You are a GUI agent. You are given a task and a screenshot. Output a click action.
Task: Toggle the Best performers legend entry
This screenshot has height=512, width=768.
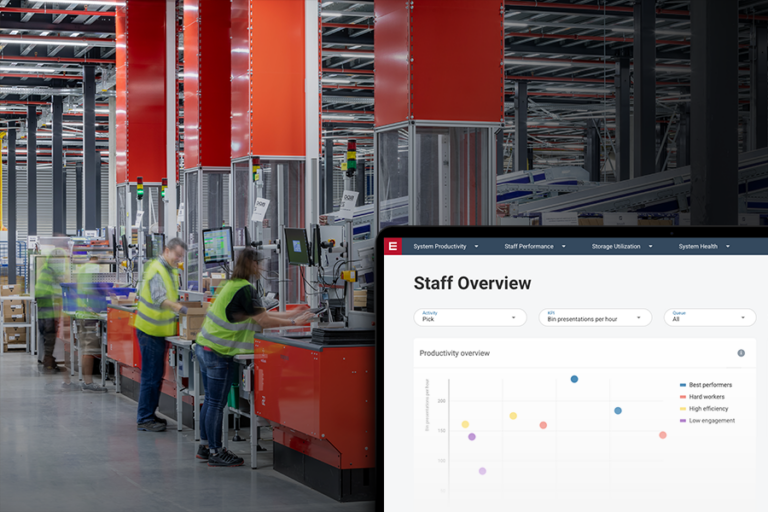(x=706, y=385)
